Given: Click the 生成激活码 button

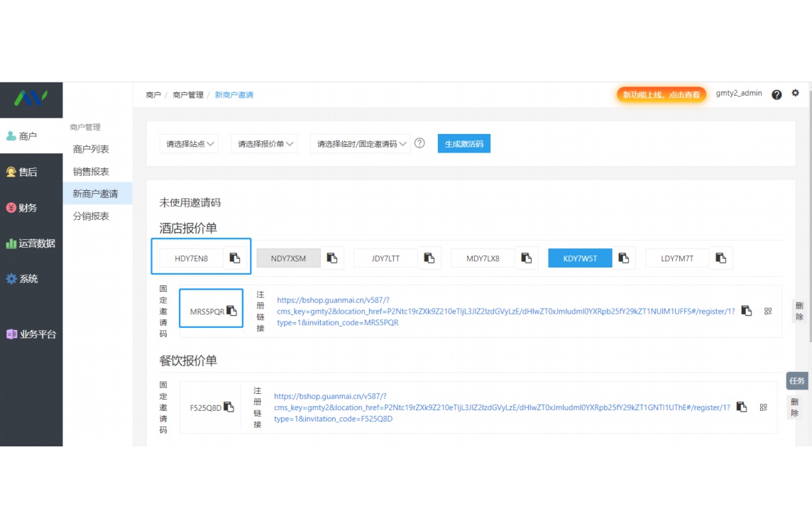Looking at the screenshot, I should pyautogui.click(x=463, y=143).
